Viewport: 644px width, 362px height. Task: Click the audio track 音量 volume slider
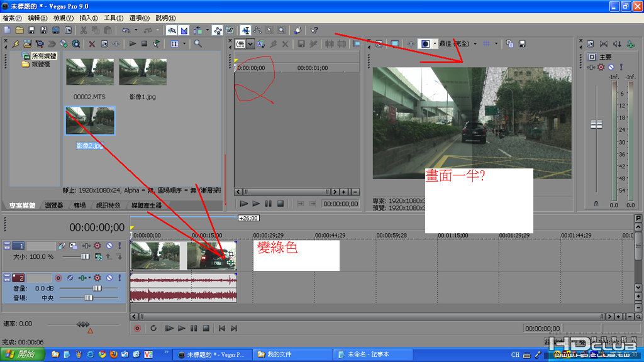click(97, 288)
